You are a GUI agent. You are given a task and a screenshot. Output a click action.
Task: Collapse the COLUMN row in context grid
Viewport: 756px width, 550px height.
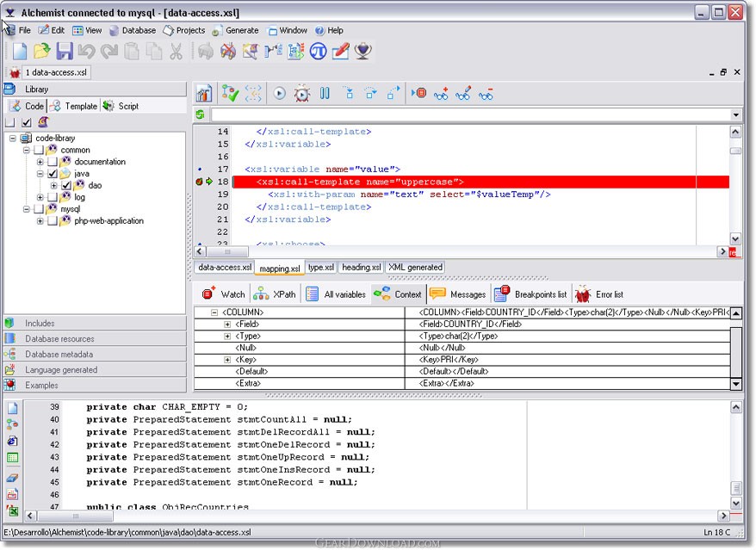tap(214, 312)
